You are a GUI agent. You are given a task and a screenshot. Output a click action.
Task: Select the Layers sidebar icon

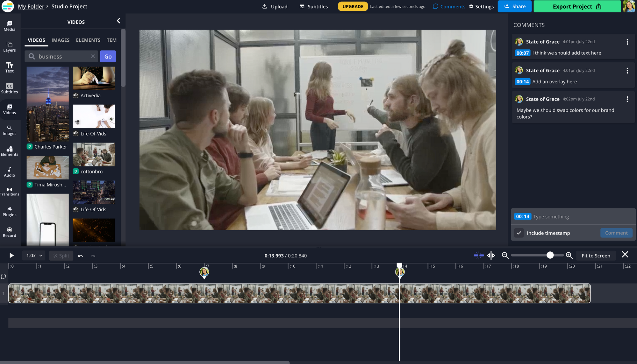click(x=10, y=47)
